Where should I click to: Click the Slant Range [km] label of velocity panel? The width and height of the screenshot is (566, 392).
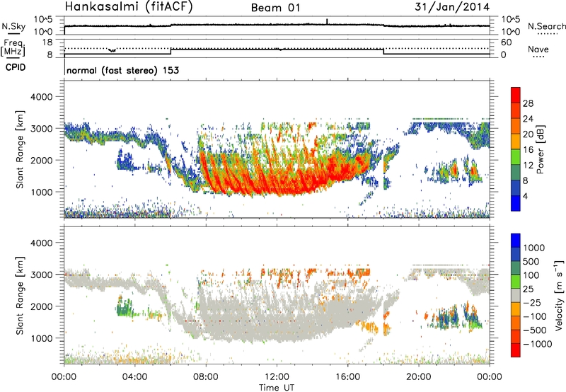[x=20, y=296]
